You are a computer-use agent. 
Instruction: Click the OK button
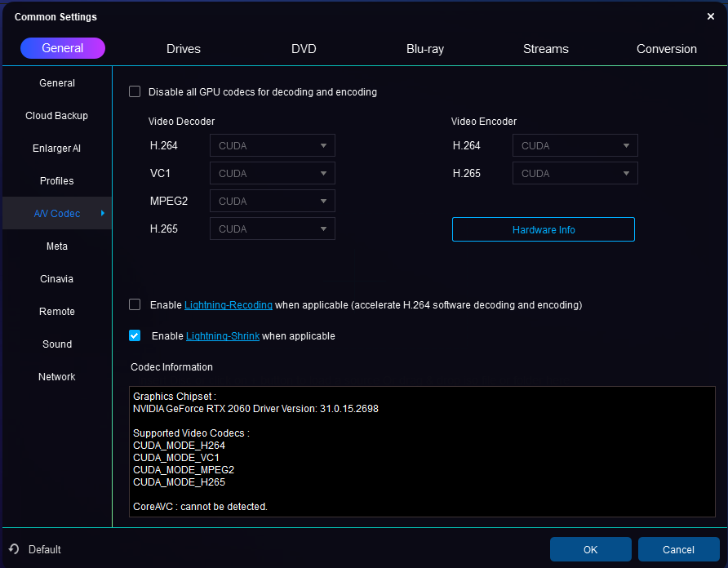(591, 549)
